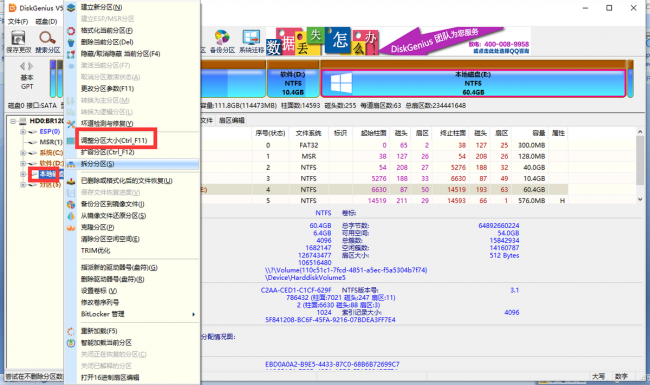Select 分区(5) in the partition tree
This screenshot has width=650, height=385.
tap(50, 185)
